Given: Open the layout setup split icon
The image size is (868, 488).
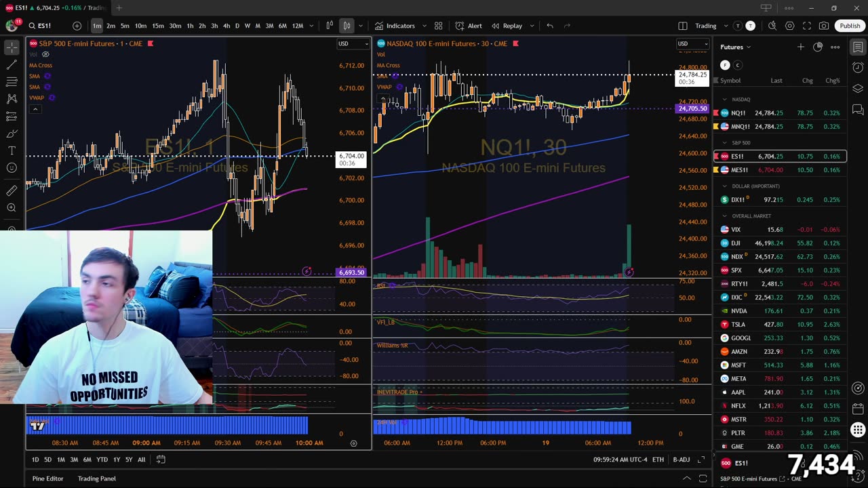Looking at the screenshot, I should tap(683, 26).
